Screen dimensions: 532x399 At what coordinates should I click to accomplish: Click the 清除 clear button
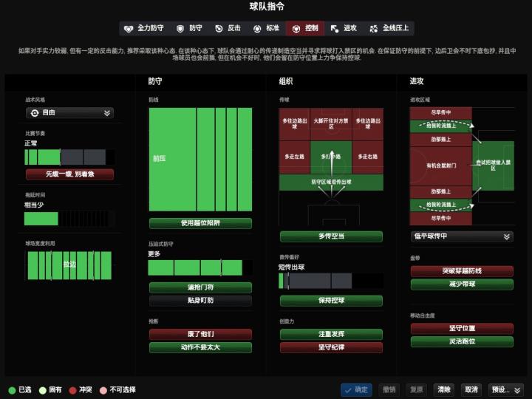click(x=443, y=389)
